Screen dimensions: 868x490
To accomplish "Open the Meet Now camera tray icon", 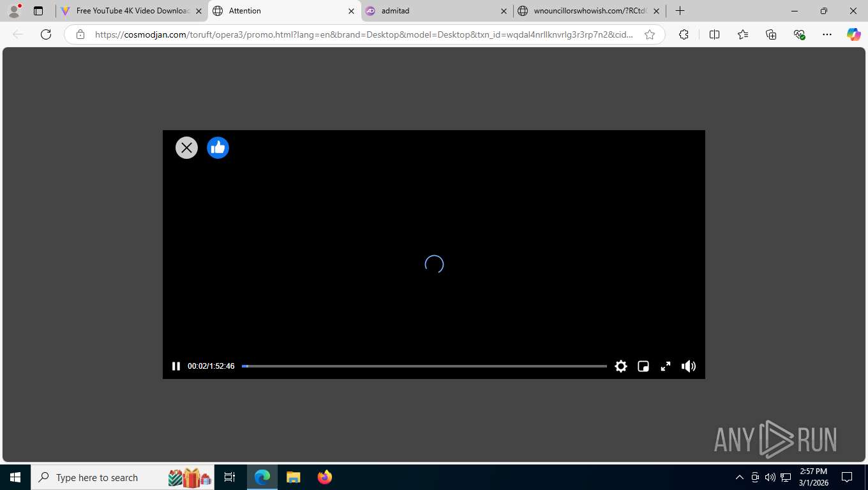I will point(755,477).
